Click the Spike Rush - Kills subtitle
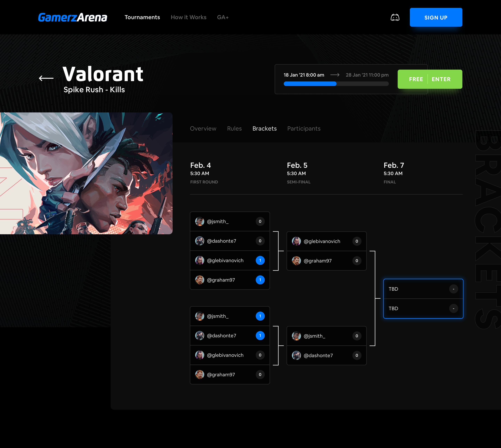This screenshot has height=448, width=501. coord(94,90)
